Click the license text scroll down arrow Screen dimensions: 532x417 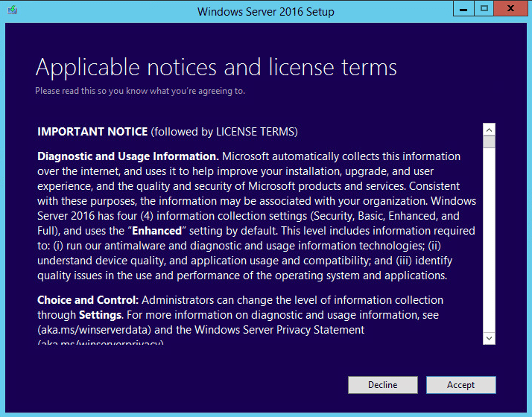coord(489,338)
